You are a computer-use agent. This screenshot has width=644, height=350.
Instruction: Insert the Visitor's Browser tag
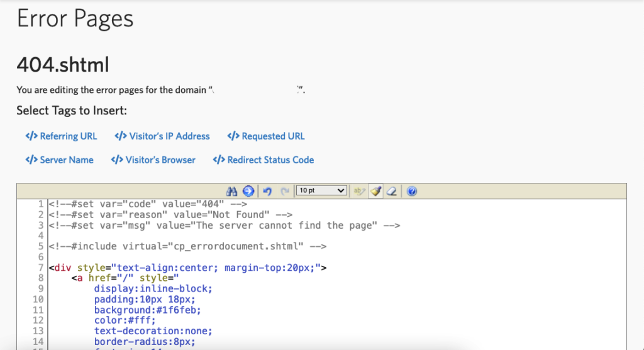tap(153, 160)
